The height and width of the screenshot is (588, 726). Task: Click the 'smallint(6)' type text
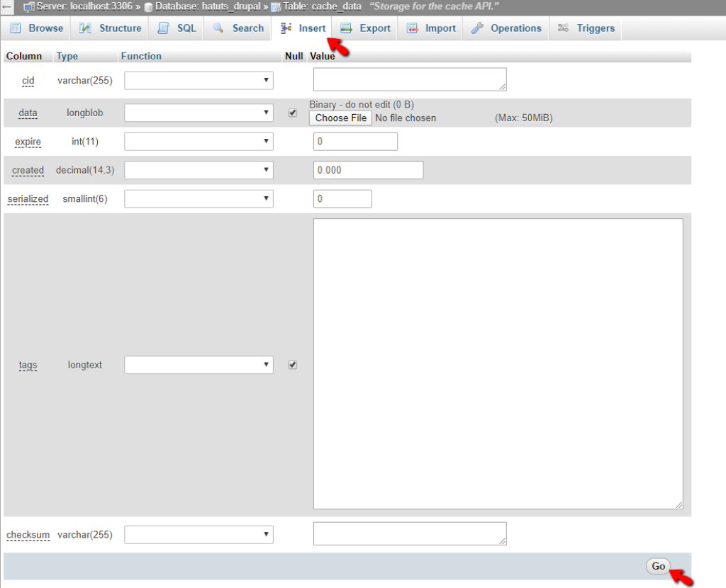pos(85,199)
